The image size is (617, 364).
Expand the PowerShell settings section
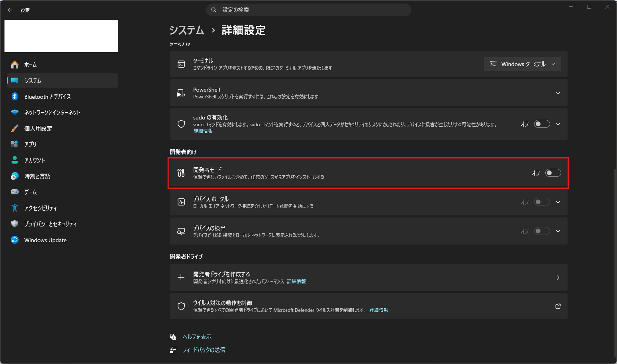[x=558, y=93]
